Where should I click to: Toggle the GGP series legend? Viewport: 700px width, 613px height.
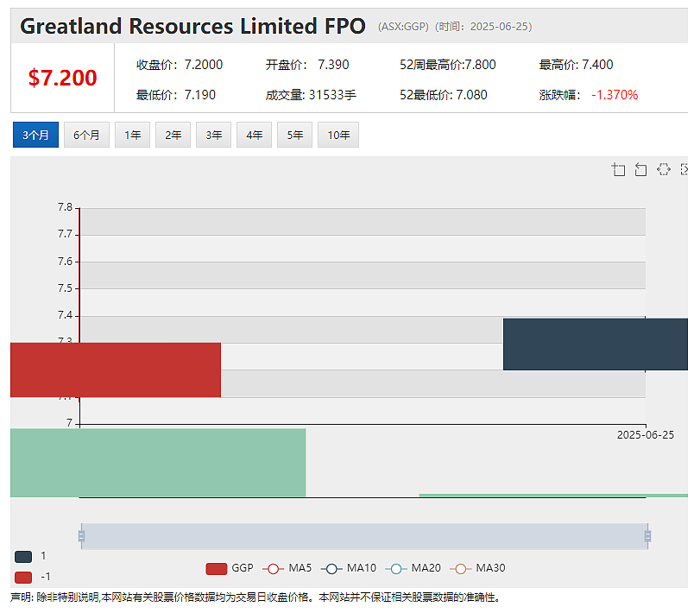click(x=230, y=568)
